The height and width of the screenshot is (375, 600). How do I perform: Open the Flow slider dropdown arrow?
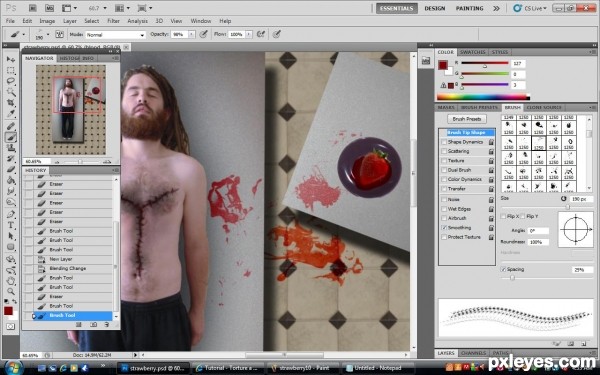tap(249, 34)
